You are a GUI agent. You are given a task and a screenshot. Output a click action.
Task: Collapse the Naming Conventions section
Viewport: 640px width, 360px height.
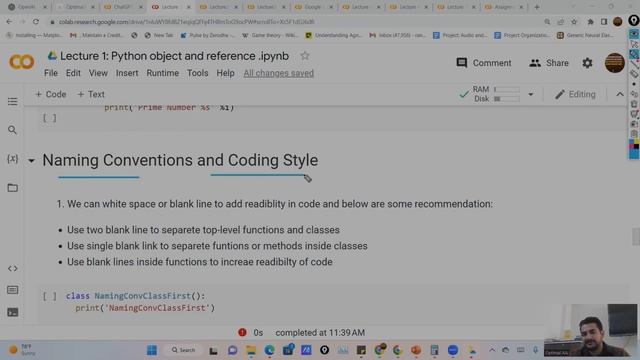pyautogui.click(x=31, y=160)
